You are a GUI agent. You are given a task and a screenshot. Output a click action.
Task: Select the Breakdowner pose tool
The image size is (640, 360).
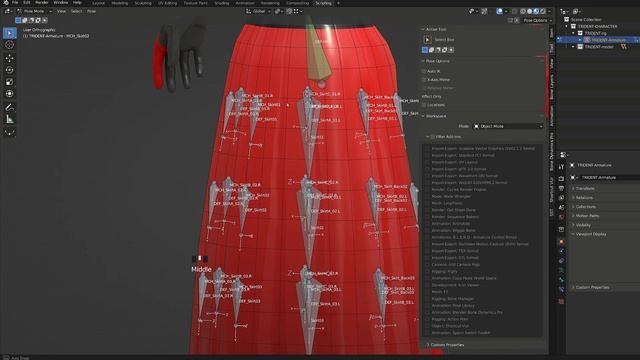10,132
